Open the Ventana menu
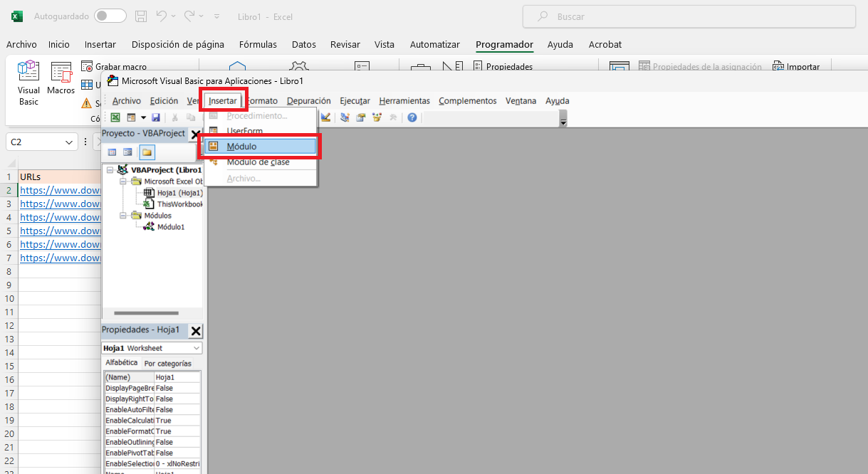 click(x=521, y=101)
